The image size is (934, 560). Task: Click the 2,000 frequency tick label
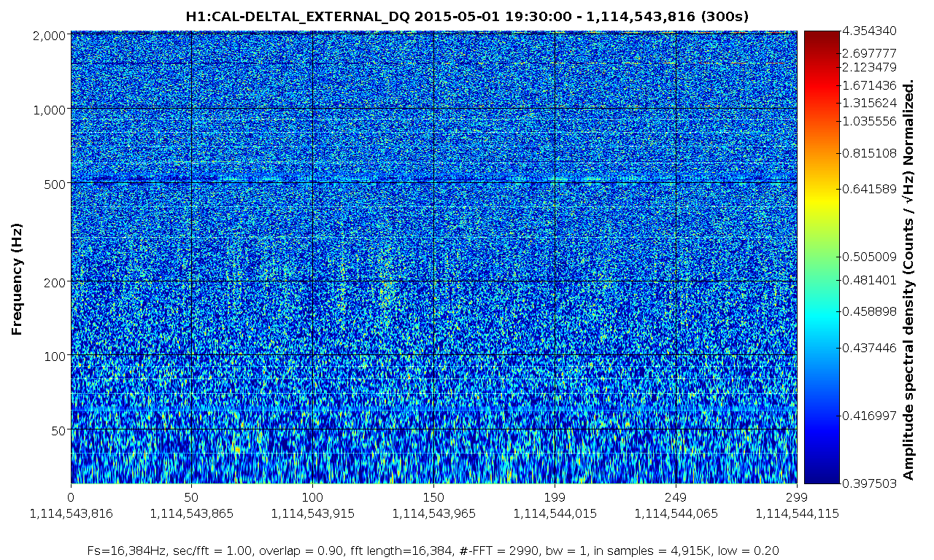(50, 35)
